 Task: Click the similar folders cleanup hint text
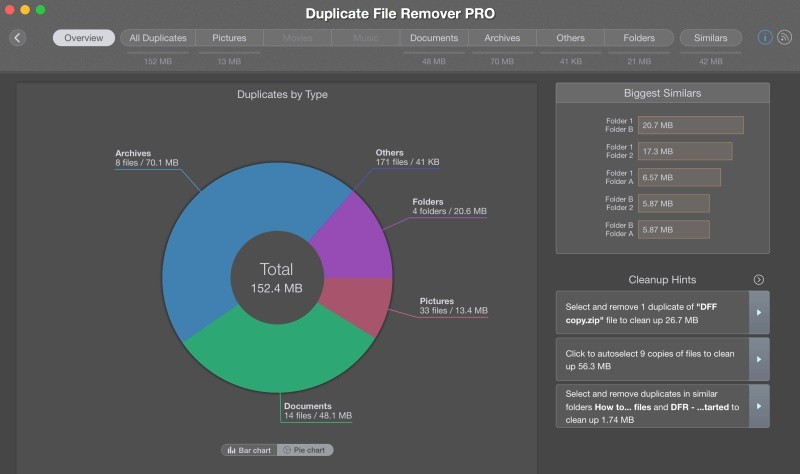652,407
